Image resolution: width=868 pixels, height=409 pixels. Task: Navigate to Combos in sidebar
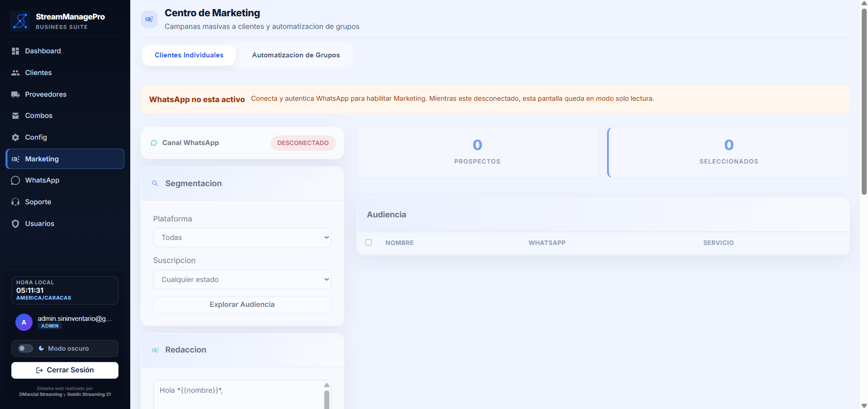tap(65, 116)
